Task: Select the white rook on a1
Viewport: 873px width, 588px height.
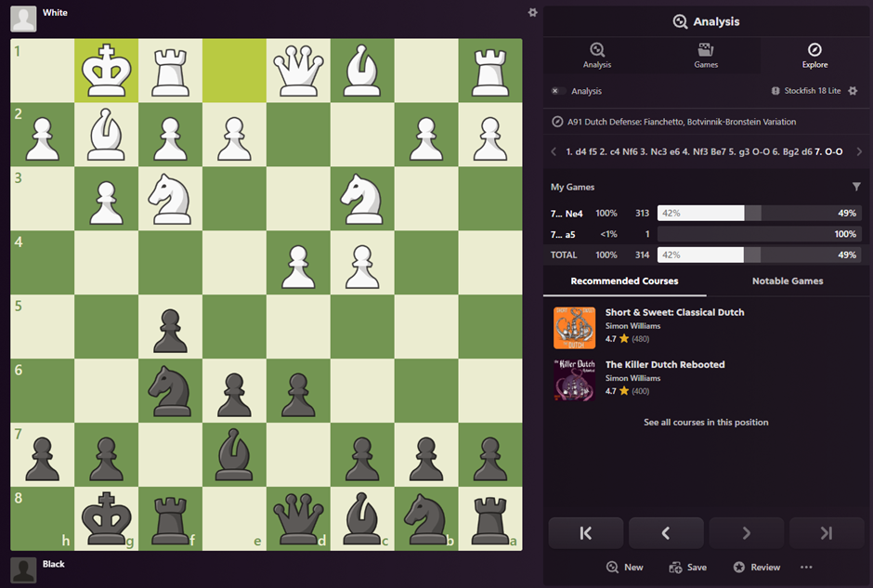Action: click(490, 71)
